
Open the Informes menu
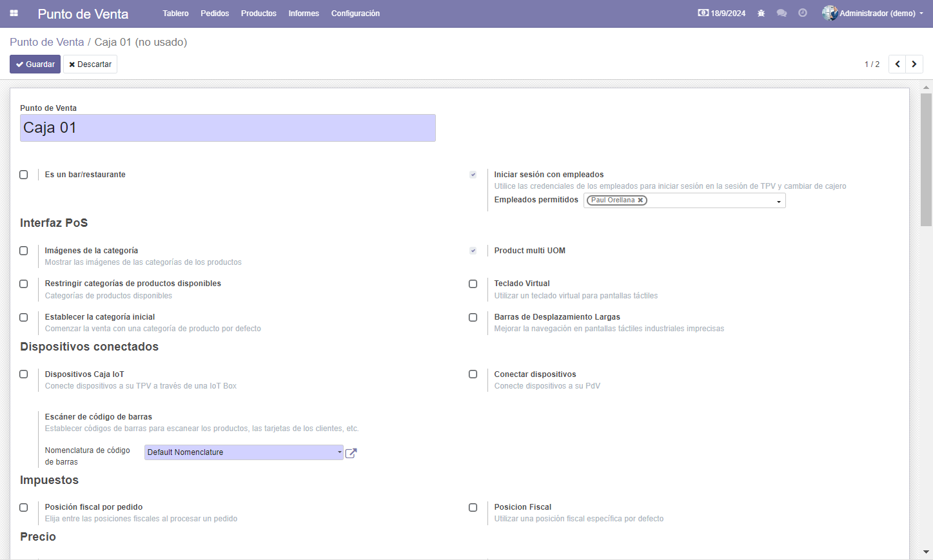point(304,14)
